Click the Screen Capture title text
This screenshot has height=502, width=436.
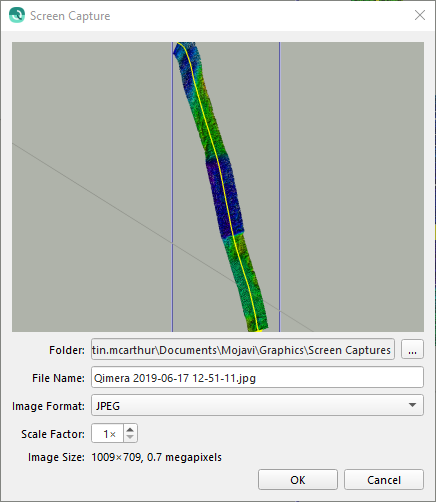[x=70, y=16]
